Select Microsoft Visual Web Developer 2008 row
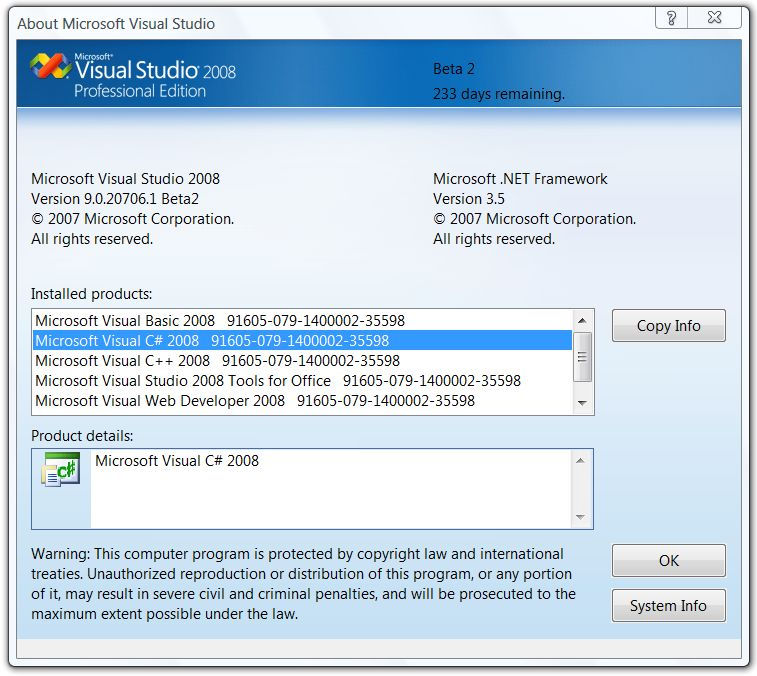 pos(303,401)
